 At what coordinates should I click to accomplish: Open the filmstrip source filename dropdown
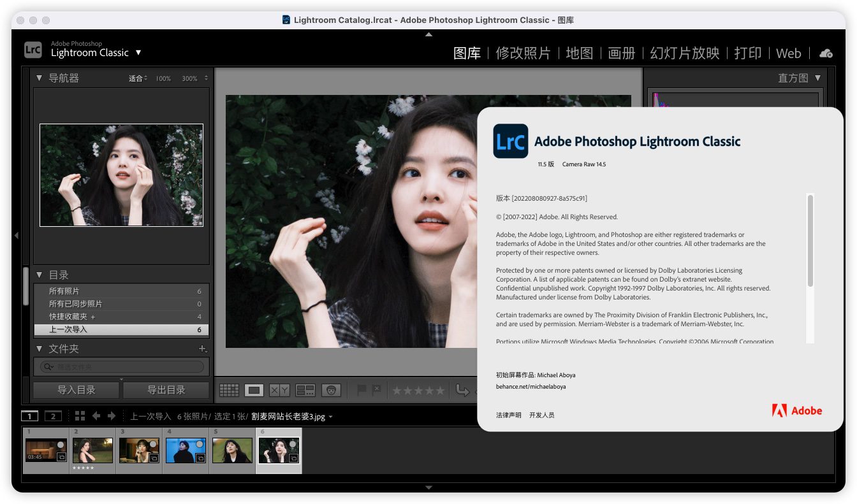(330, 417)
